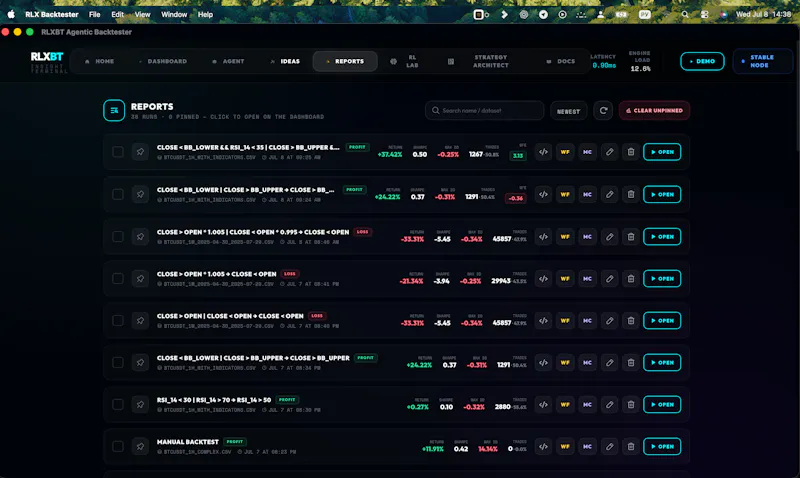This screenshot has width=800, height=478.
Task: Pin the report with -21.34% return
Action: pyautogui.click(x=140, y=279)
